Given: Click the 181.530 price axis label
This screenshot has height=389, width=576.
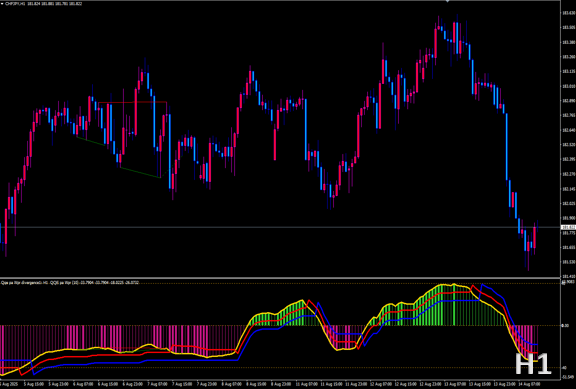Looking at the screenshot, I should [x=569, y=262].
